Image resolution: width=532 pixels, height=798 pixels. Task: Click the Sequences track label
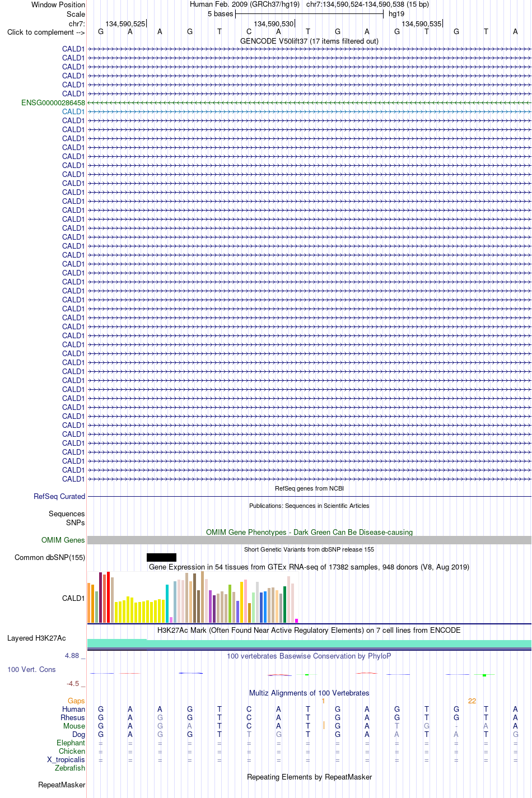pos(67,514)
